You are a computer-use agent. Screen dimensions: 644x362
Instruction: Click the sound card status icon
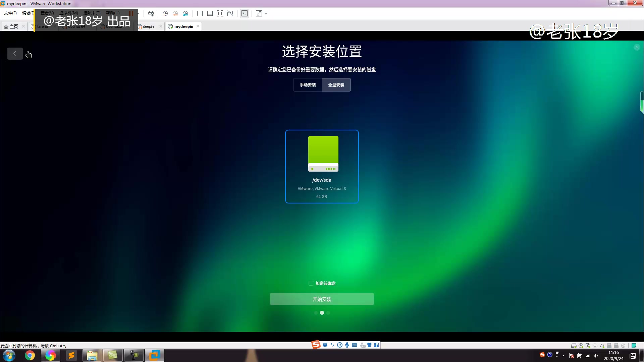pyautogui.click(x=602, y=346)
